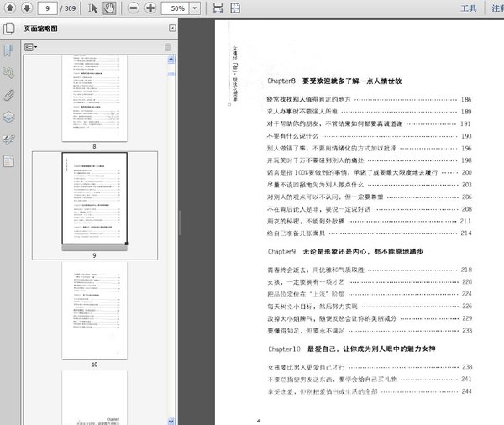This screenshot has height=425, width=504.
Task: Click the thumbnail scrollbar thumb
Action: 171,74
